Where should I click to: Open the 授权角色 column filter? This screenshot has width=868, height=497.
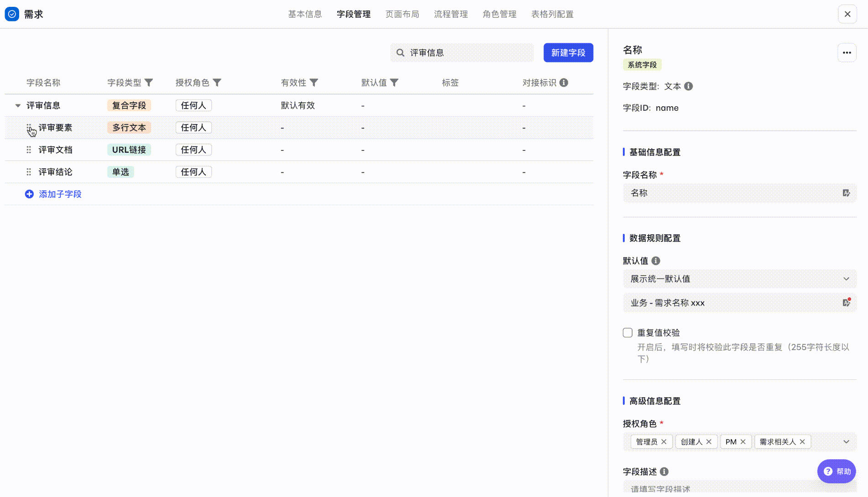tap(217, 83)
